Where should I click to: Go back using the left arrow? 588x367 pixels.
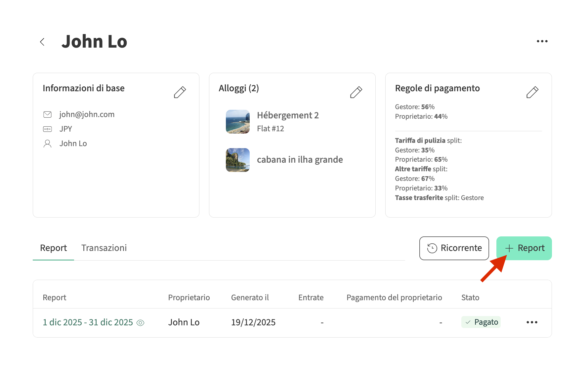tap(42, 42)
